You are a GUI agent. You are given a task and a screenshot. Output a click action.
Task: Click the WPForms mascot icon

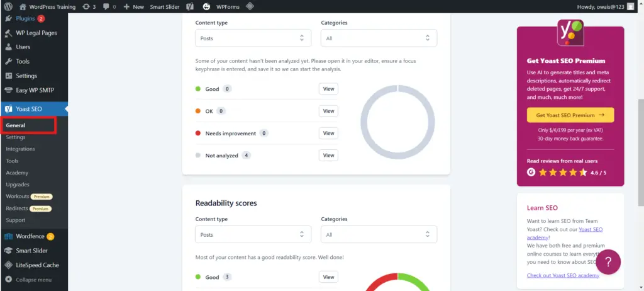click(x=206, y=6)
